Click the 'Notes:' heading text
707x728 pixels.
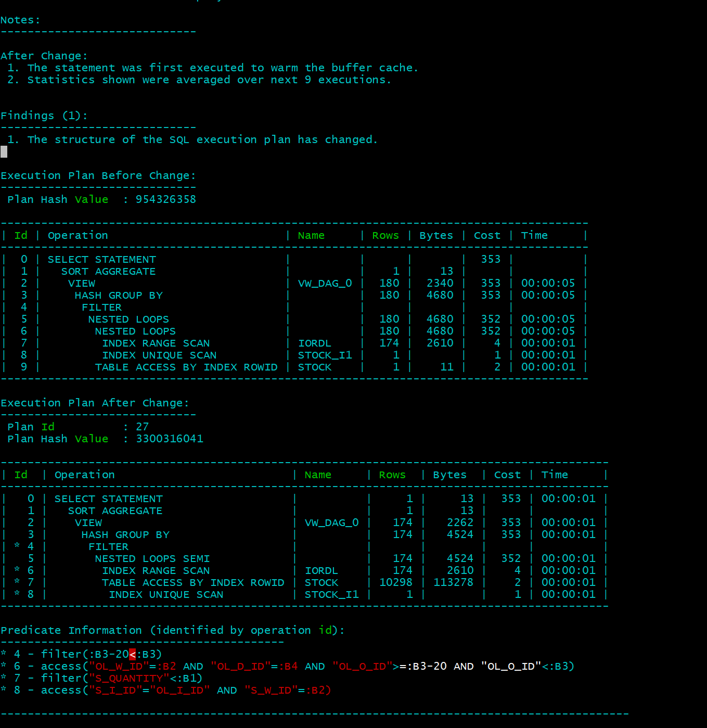click(20, 20)
